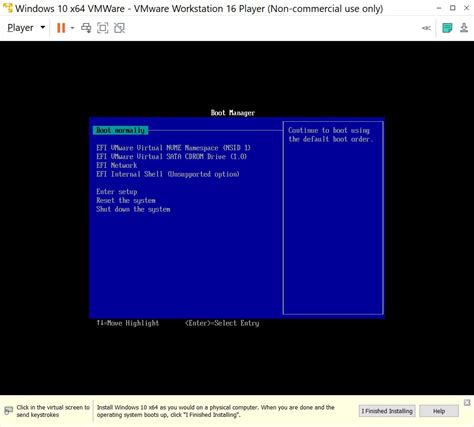Click the VMware app icon in the title bar
474x427 pixels.
7,8
